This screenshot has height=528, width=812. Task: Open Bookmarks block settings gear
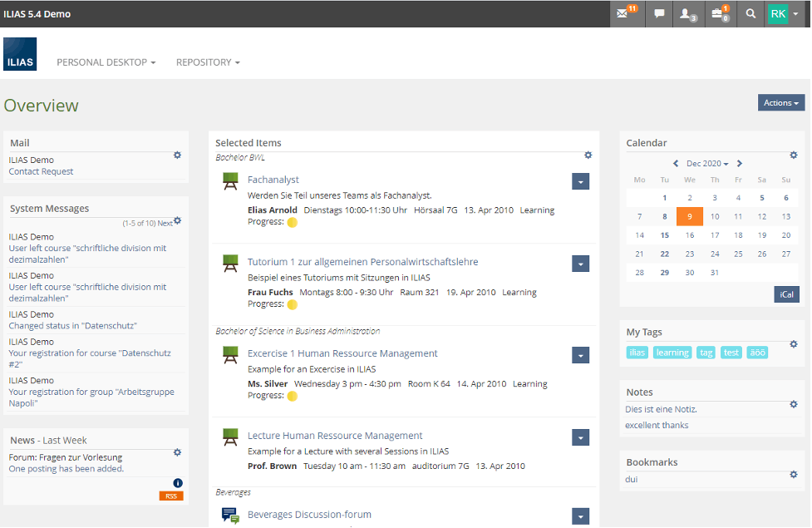click(794, 474)
